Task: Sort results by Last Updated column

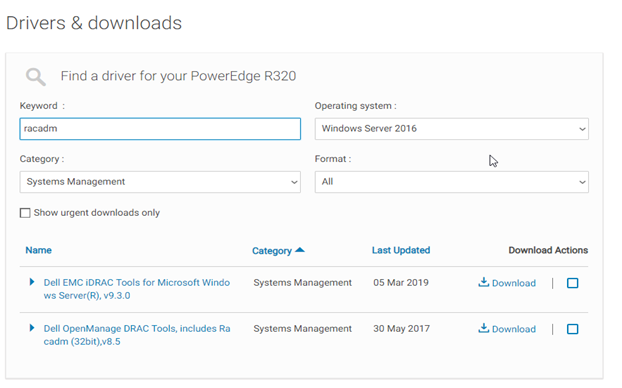Action: (401, 250)
